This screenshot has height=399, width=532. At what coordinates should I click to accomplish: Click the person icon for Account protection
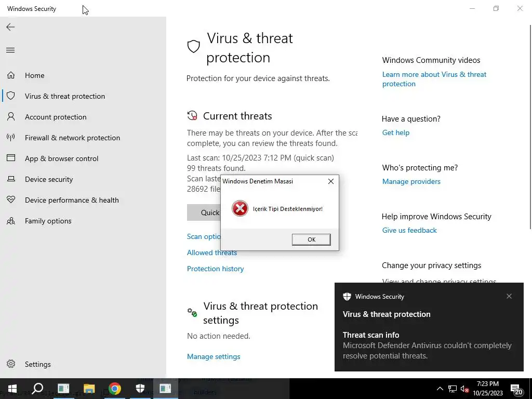pyautogui.click(x=11, y=117)
